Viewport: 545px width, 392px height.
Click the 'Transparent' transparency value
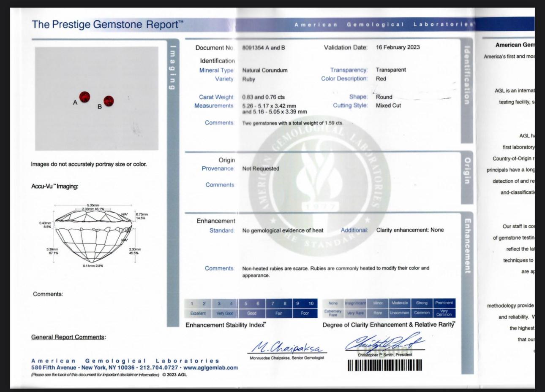[x=391, y=70]
